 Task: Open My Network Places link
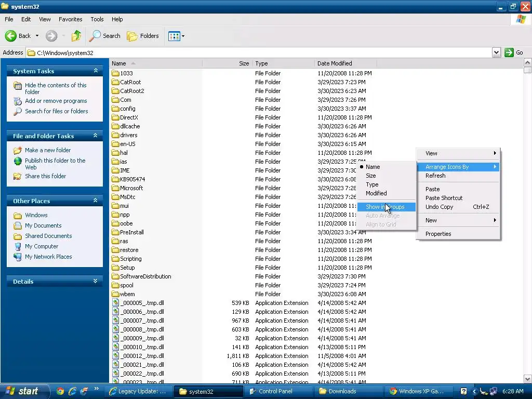click(x=48, y=257)
